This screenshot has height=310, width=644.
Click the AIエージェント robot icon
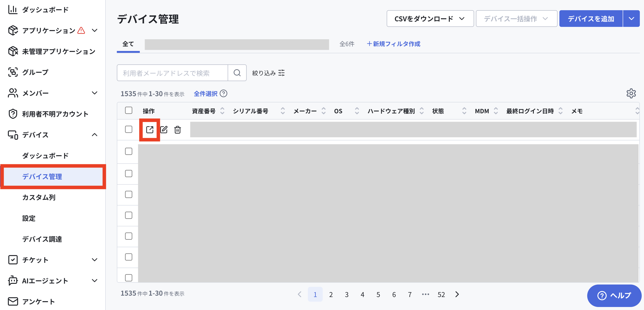(13, 281)
